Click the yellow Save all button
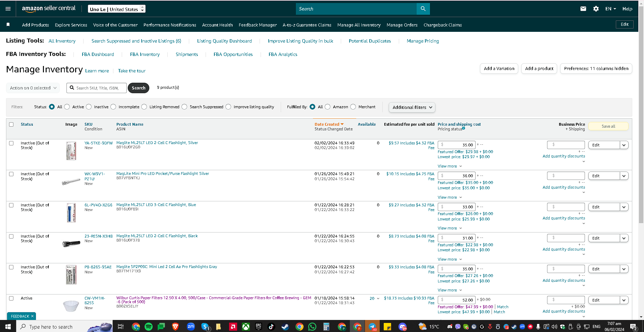The image size is (644, 332). (608, 126)
